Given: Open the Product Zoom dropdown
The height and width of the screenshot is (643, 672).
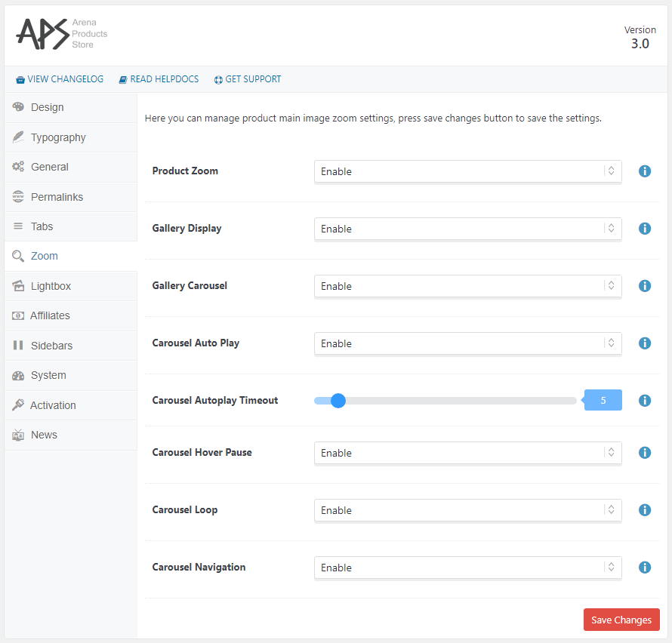Looking at the screenshot, I should (x=467, y=171).
